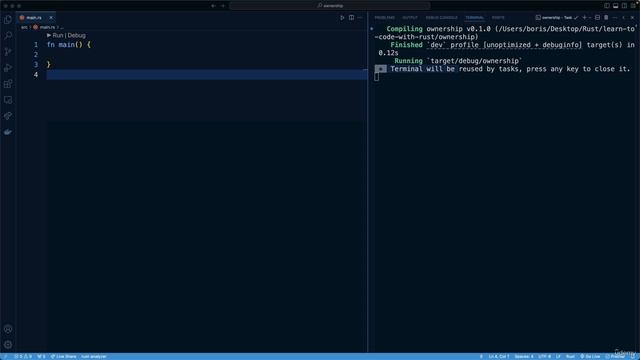Click the Run file play icon in editor toolbar

[342, 18]
